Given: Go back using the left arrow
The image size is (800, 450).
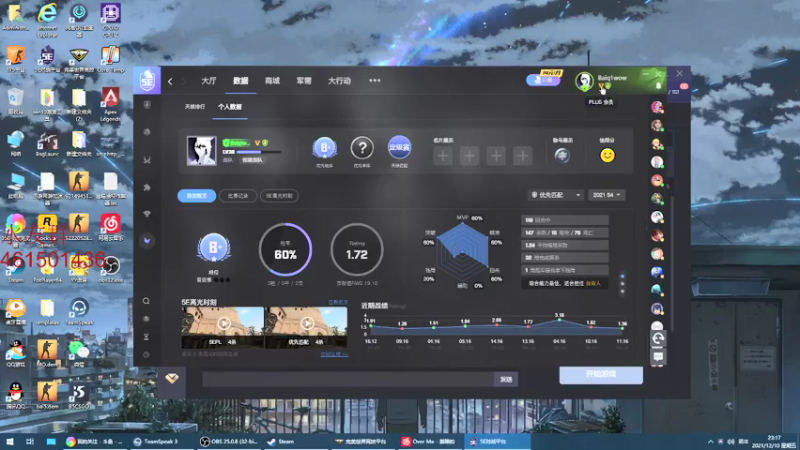Looking at the screenshot, I should [170, 81].
